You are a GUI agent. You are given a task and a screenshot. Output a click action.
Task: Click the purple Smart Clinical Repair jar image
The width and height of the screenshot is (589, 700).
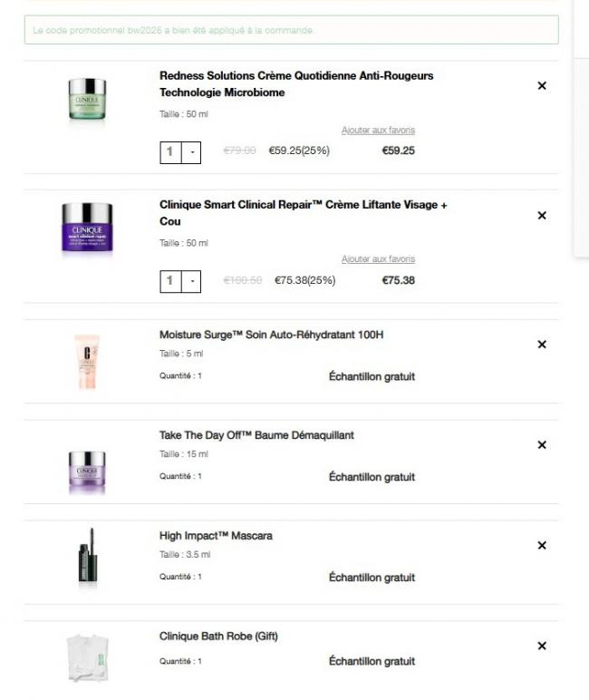click(x=87, y=229)
